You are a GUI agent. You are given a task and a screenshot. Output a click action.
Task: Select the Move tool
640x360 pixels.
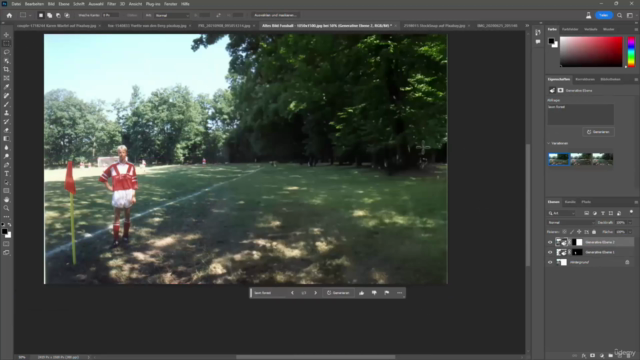click(x=6, y=35)
